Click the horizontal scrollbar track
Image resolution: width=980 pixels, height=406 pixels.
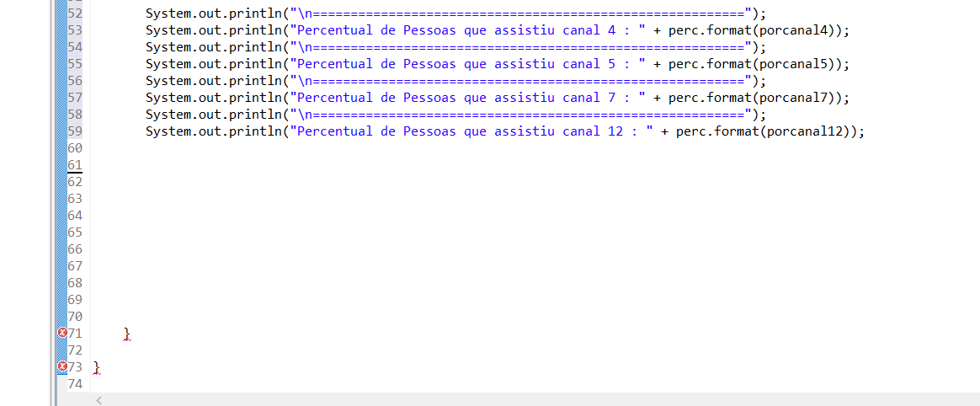(539, 400)
